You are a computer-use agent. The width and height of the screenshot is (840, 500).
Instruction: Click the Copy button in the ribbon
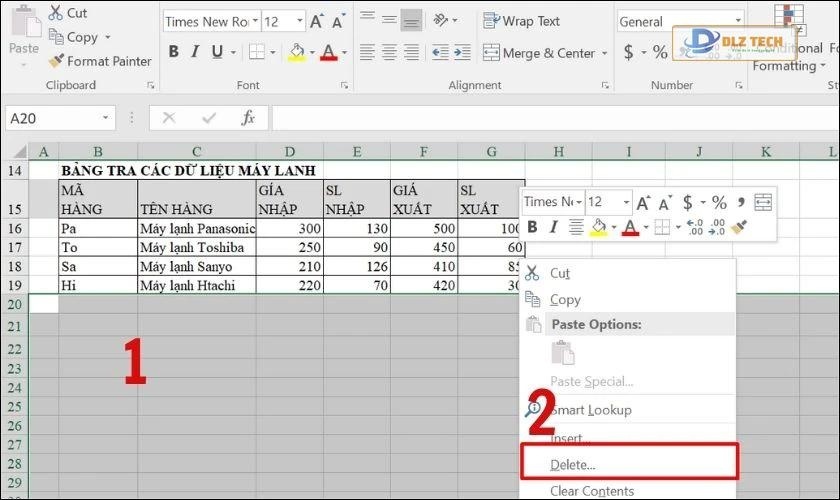73,37
